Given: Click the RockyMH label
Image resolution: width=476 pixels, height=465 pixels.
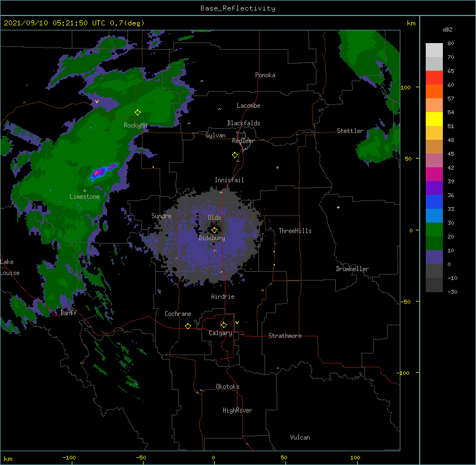Looking at the screenshot, I should point(135,125).
